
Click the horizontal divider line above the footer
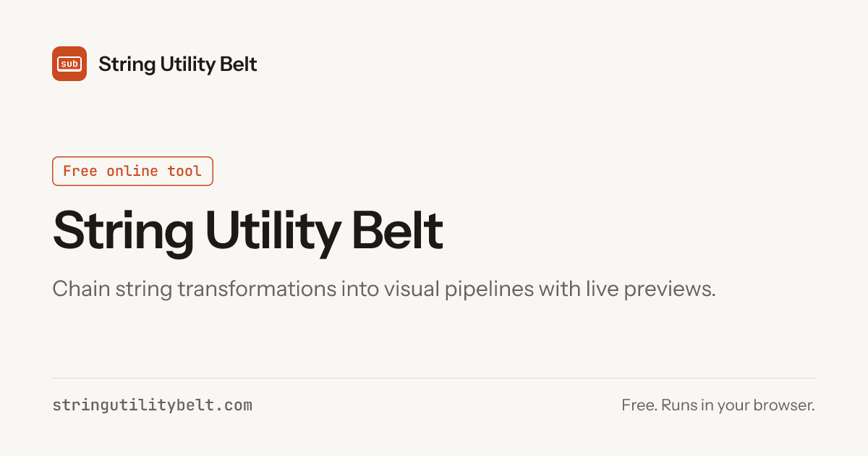434,378
